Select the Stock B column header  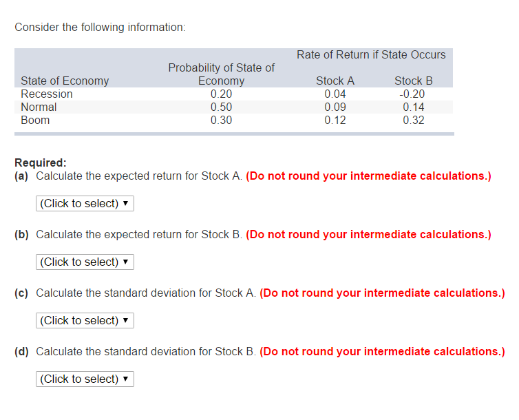pos(414,81)
